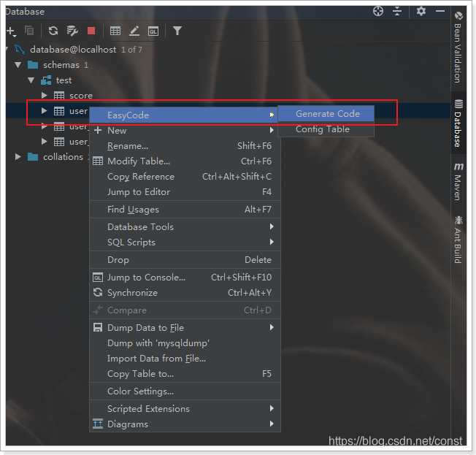This screenshot has width=476, height=455.
Task: Expand the Dump Data to File submenu arrow
Action: 272,327
